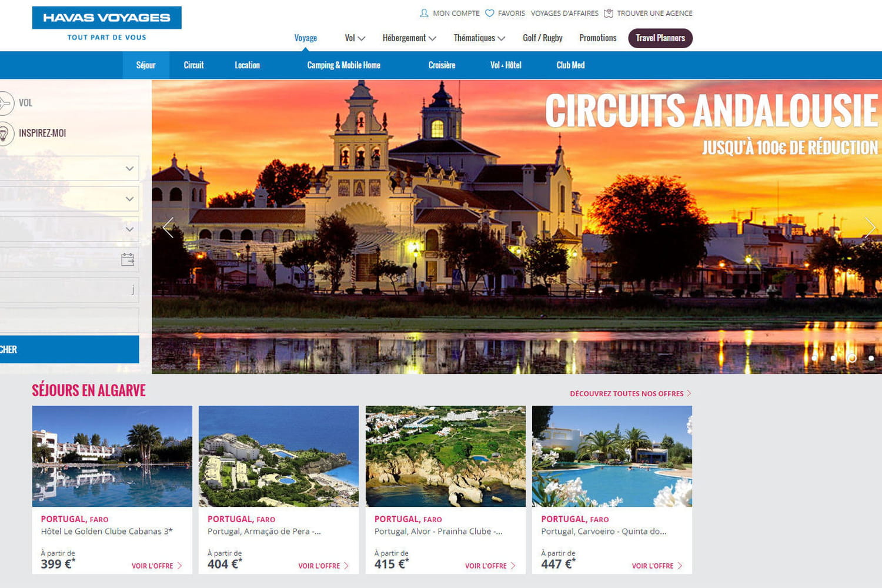The width and height of the screenshot is (882, 588).
Task: Switch to the Circuit tab
Action: tap(193, 65)
